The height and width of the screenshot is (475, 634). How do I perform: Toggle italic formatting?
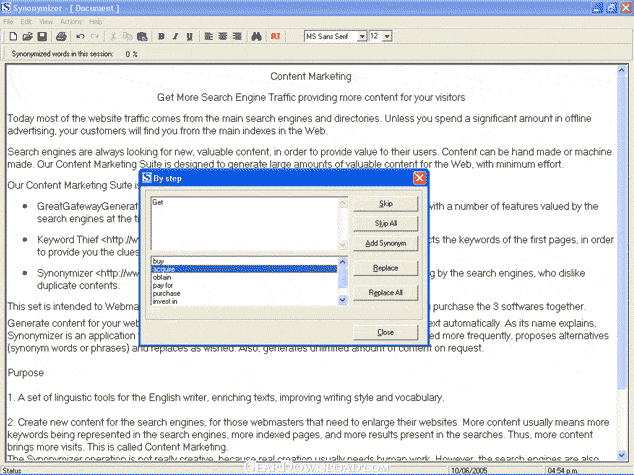coord(175,36)
